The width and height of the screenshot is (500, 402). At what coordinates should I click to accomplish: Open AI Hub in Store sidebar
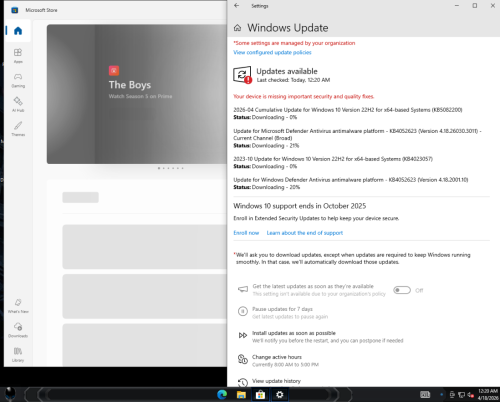pos(18,104)
